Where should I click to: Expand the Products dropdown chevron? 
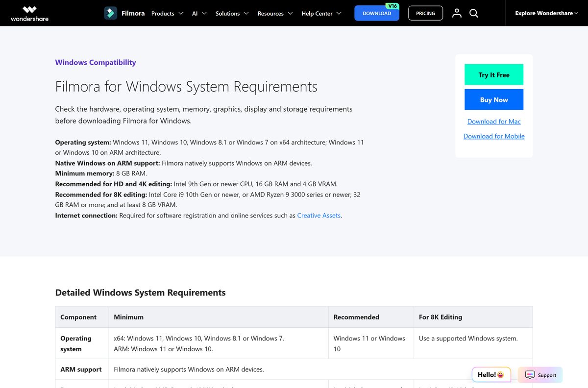[x=181, y=13]
